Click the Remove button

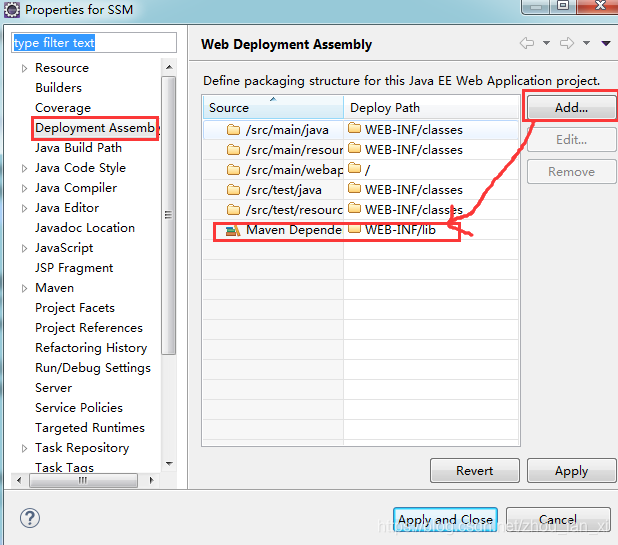(x=571, y=172)
